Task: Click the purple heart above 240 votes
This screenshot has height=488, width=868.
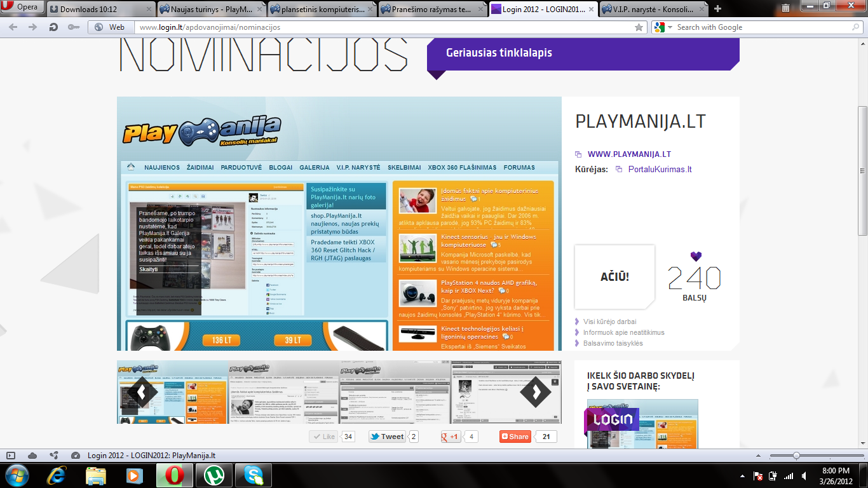Action: pyautogui.click(x=696, y=257)
